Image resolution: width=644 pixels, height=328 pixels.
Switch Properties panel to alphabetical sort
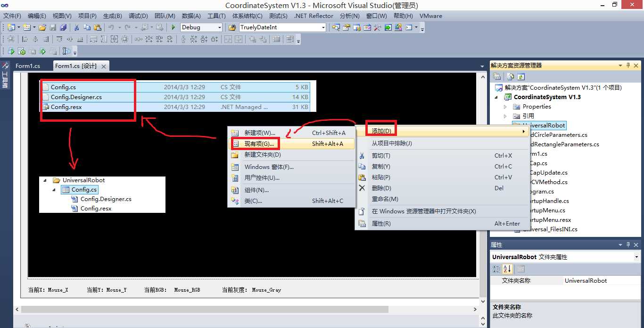pyautogui.click(x=507, y=269)
